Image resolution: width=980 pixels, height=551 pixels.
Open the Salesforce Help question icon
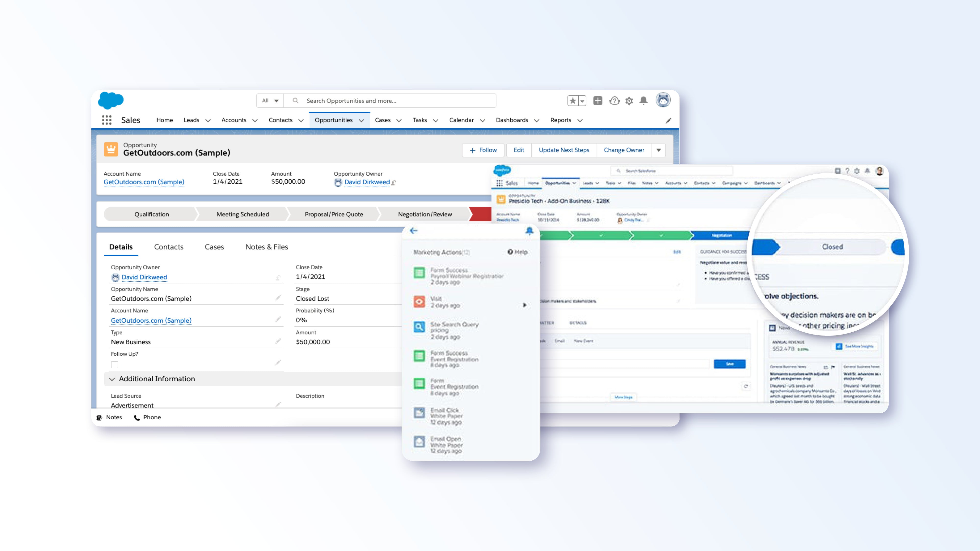[614, 101]
